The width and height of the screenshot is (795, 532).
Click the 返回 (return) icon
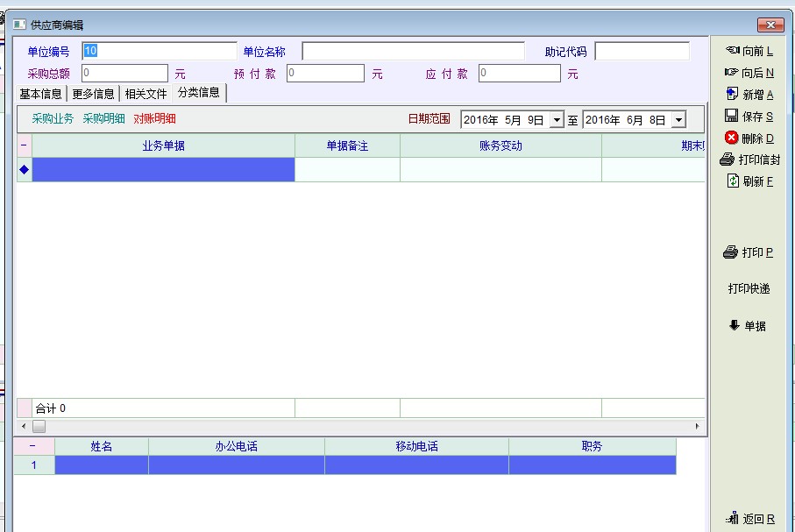pos(732,519)
